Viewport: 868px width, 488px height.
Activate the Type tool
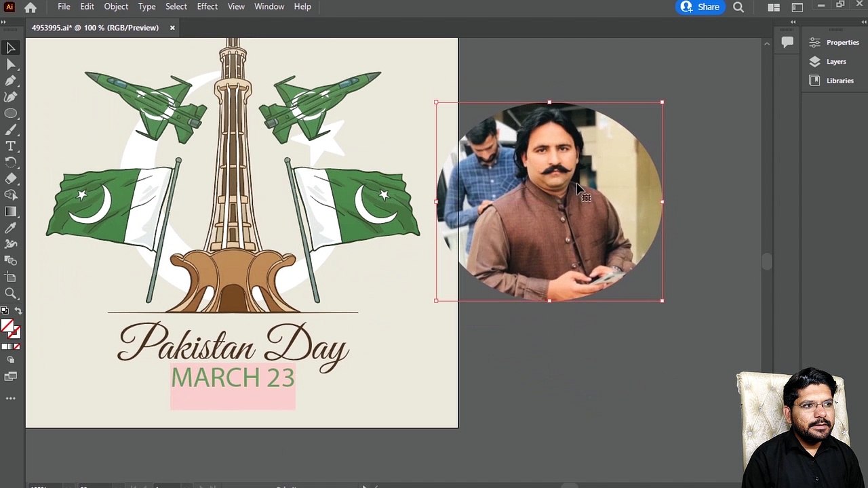coord(11,146)
